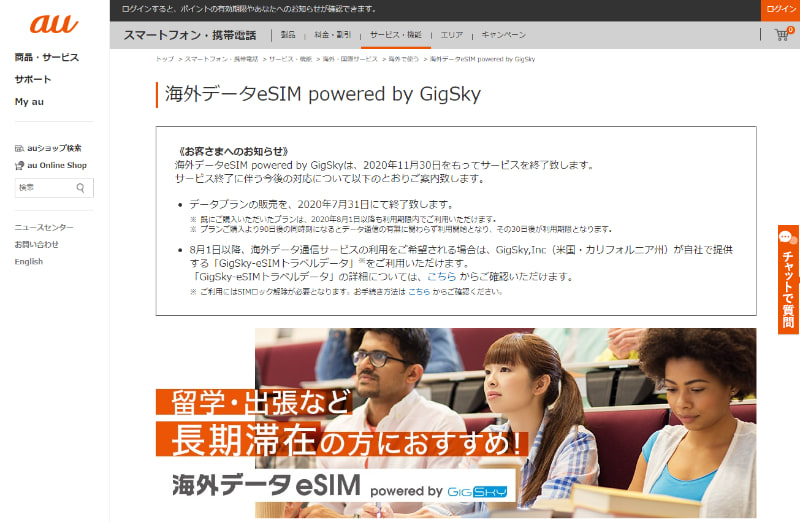The width and height of the screenshot is (800, 522).
Task: Click スマートフォン・携帯電話 heading link
Action: pyautogui.click(x=190, y=35)
